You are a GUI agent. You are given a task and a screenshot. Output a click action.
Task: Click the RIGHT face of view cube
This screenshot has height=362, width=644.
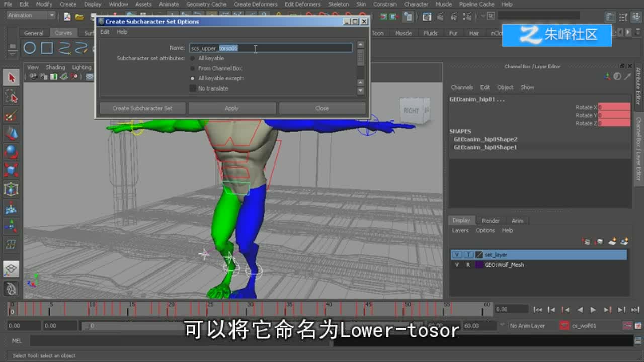[412, 111]
